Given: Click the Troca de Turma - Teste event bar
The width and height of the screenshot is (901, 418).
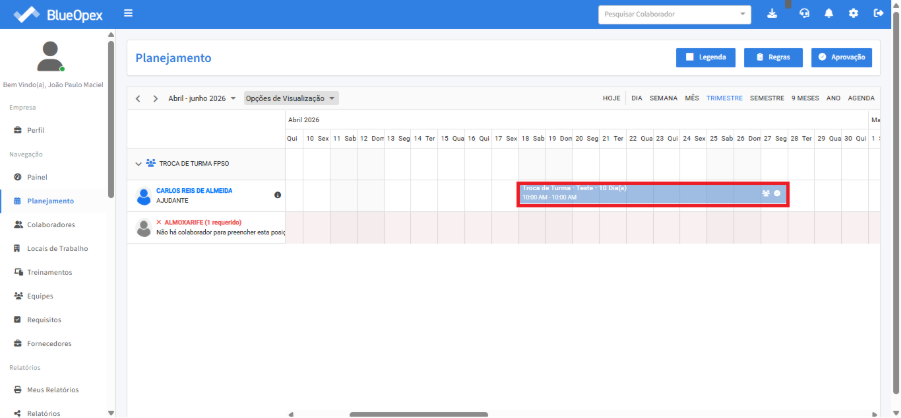Looking at the screenshot, I should click(x=653, y=195).
